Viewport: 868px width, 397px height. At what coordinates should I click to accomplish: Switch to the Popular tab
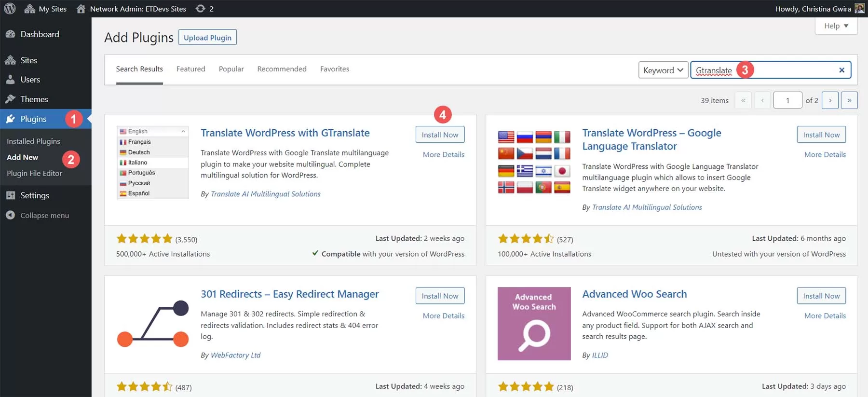coord(231,69)
